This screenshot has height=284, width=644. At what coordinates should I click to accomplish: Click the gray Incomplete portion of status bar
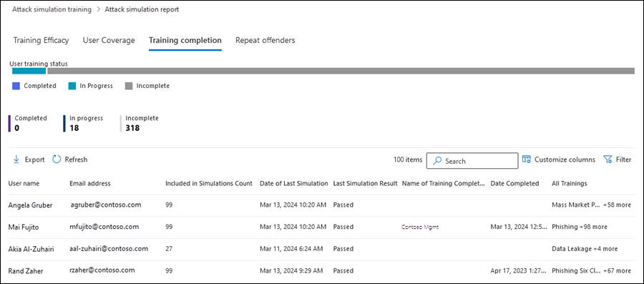click(341, 71)
